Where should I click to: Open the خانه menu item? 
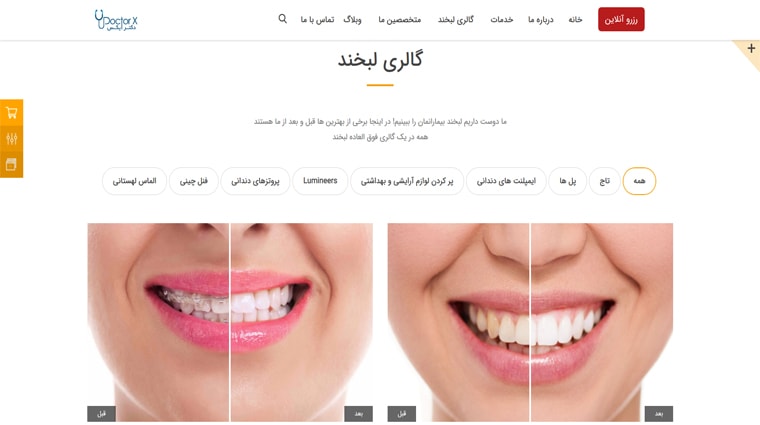click(575, 19)
